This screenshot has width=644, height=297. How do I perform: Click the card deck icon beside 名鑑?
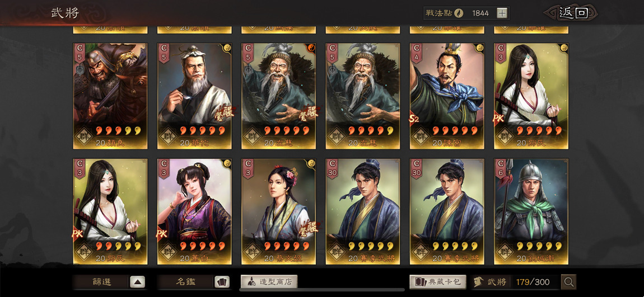(222, 282)
